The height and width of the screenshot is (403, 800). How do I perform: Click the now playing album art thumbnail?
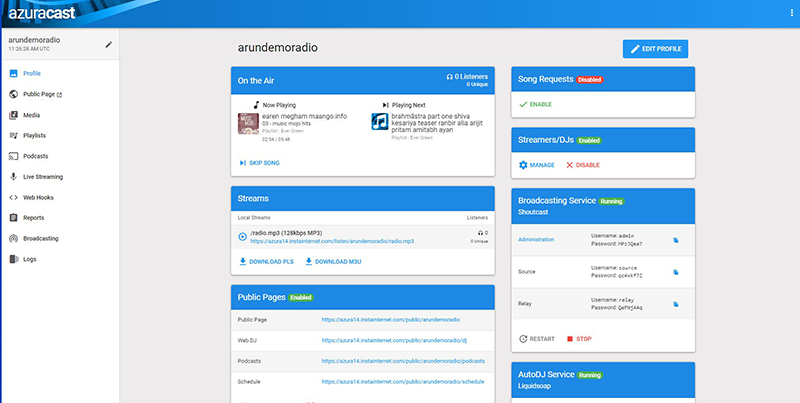(247, 123)
